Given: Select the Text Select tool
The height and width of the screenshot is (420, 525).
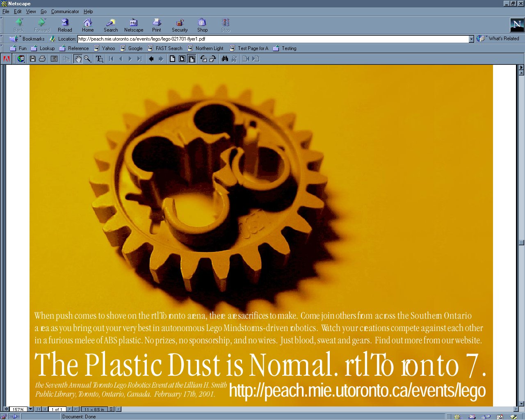Looking at the screenshot, I should 99,59.
